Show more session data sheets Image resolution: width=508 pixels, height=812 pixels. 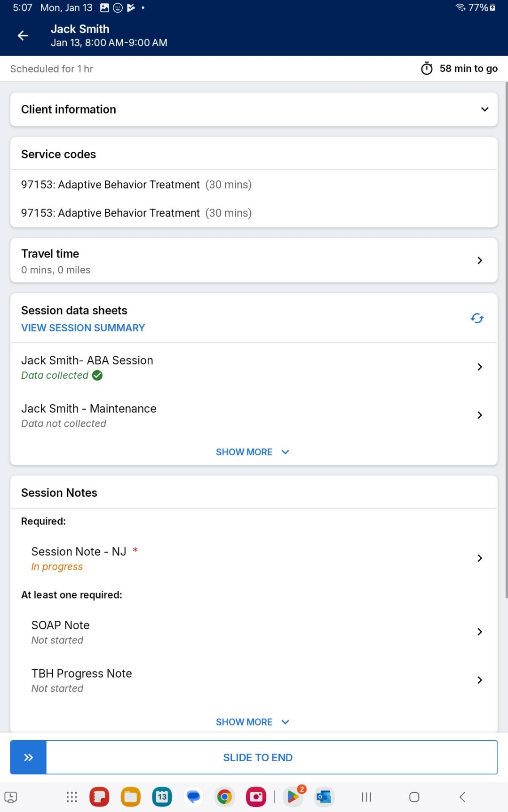tap(253, 452)
